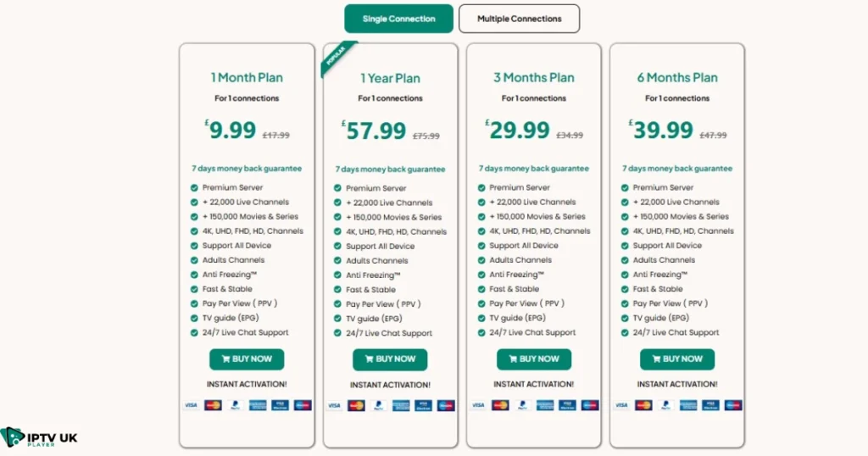Image resolution: width=868 pixels, height=456 pixels.
Task: Buy the 1 Month Plan now
Action: tap(247, 359)
